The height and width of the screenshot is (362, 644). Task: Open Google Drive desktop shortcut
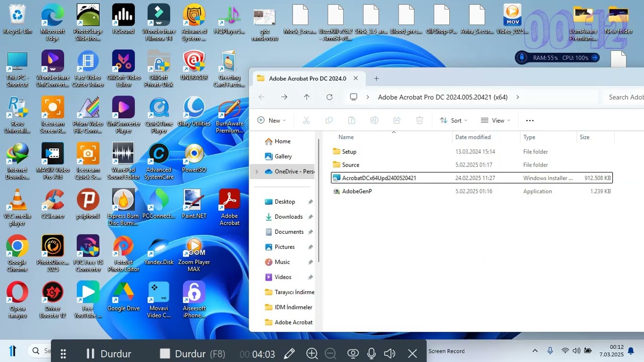[x=123, y=297]
